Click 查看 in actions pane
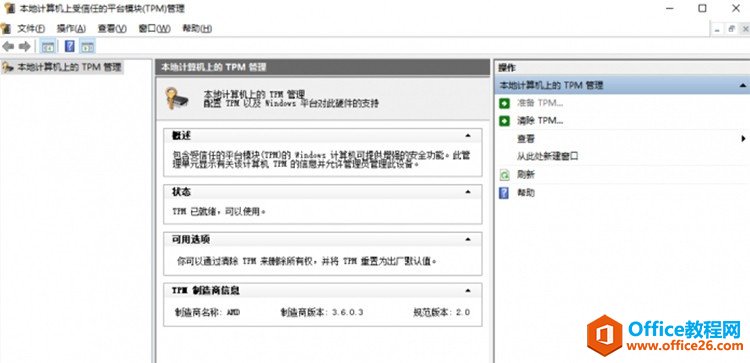 pos(526,139)
